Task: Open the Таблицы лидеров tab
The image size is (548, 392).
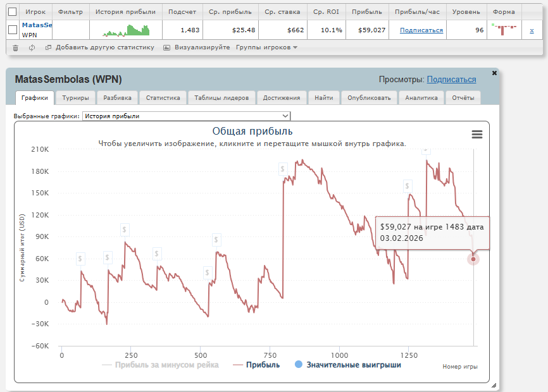Action: tap(221, 98)
